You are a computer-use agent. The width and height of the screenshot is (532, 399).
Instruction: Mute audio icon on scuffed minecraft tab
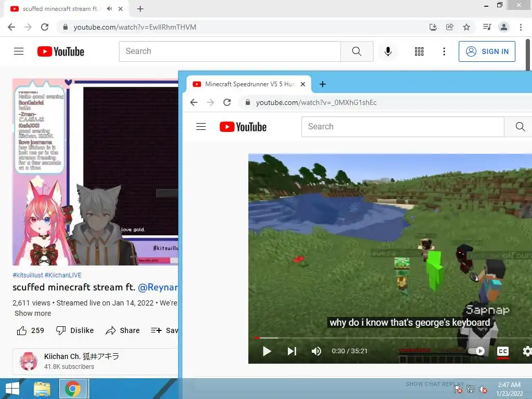pyautogui.click(x=109, y=9)
